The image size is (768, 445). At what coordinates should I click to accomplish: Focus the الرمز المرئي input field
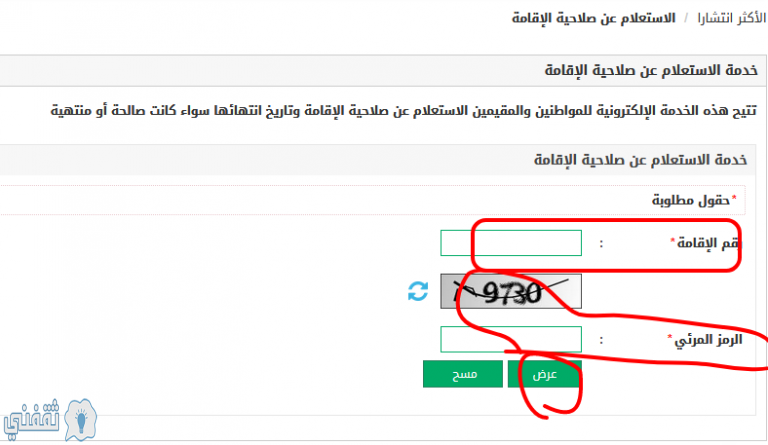point(511,339)
